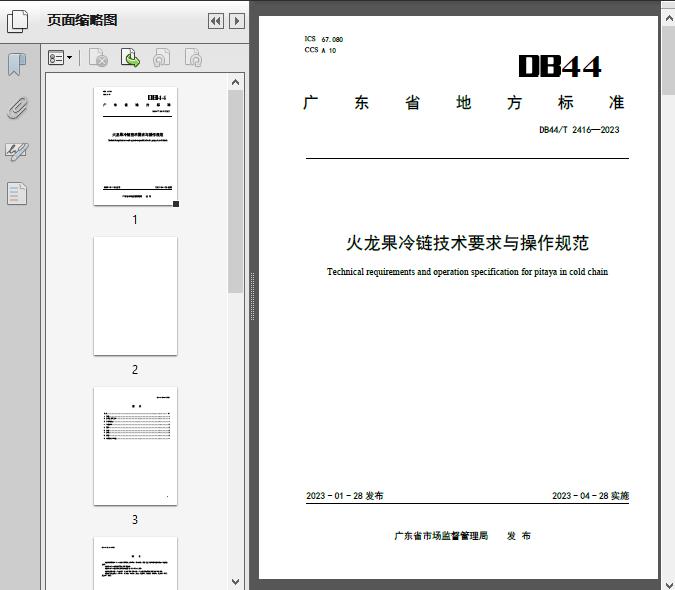675x590 pixels.
Task: Select the blank page 2 thumbnail
Action: 135,296
